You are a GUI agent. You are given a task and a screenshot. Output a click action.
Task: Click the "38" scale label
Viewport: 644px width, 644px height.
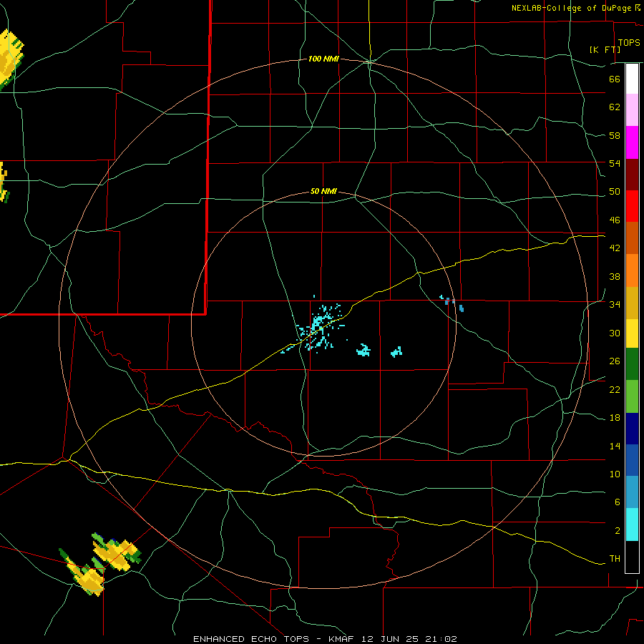[615, 276]
